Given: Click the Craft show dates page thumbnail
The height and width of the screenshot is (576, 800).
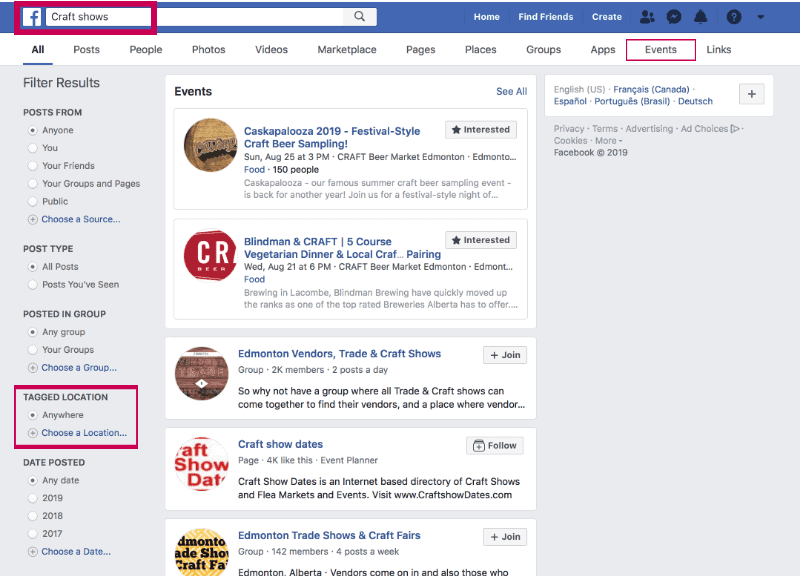Looking at the screenshot, I should tap(202, 464).
